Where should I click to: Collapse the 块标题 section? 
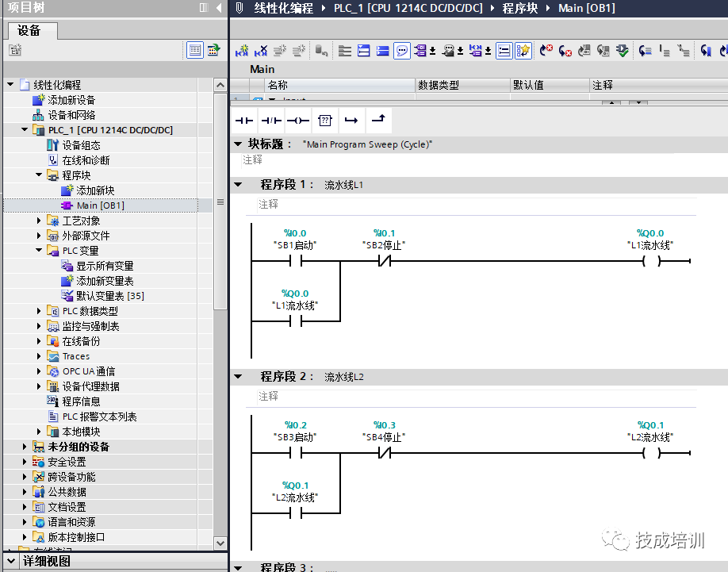coord(238,144)
